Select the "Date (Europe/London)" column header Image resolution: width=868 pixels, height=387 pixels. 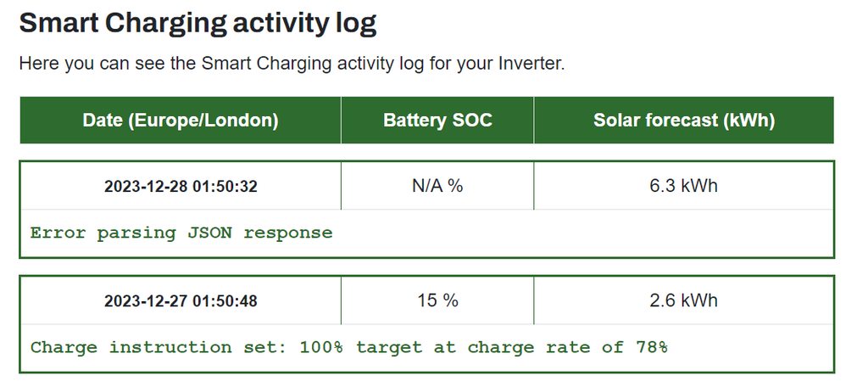(x=181, y=121)
